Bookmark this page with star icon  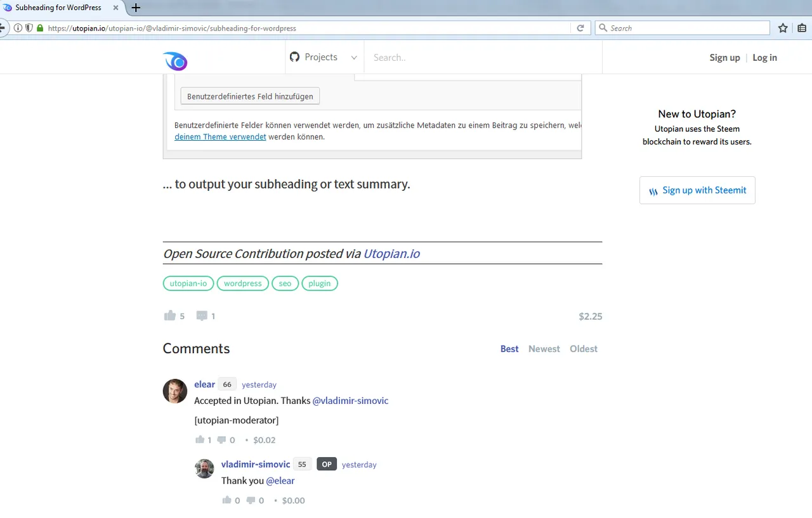pos(783,28)
